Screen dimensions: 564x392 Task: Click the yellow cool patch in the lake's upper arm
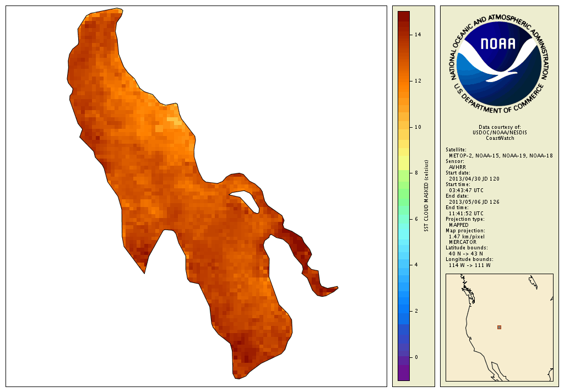click(175, 121)
